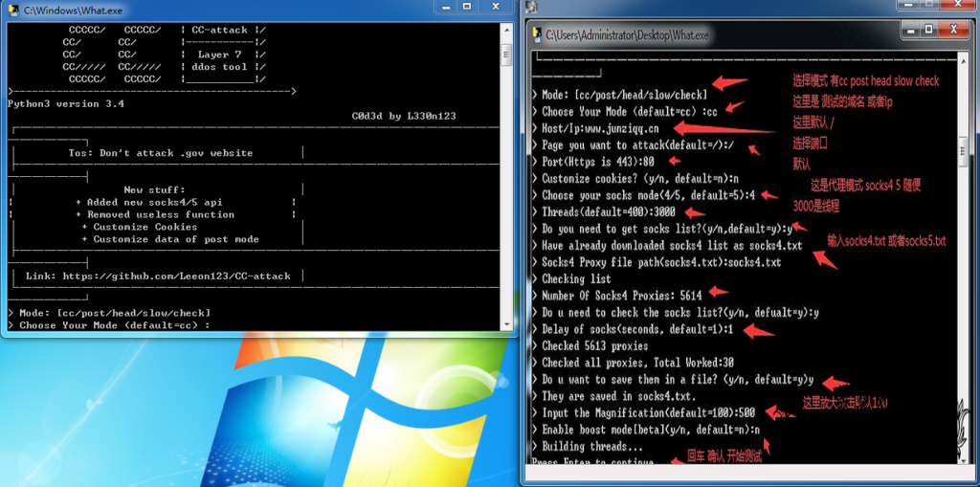Click the Mode line in the left console
The width and height of the screenshot is (980, 487).
[x=109, y=313]
